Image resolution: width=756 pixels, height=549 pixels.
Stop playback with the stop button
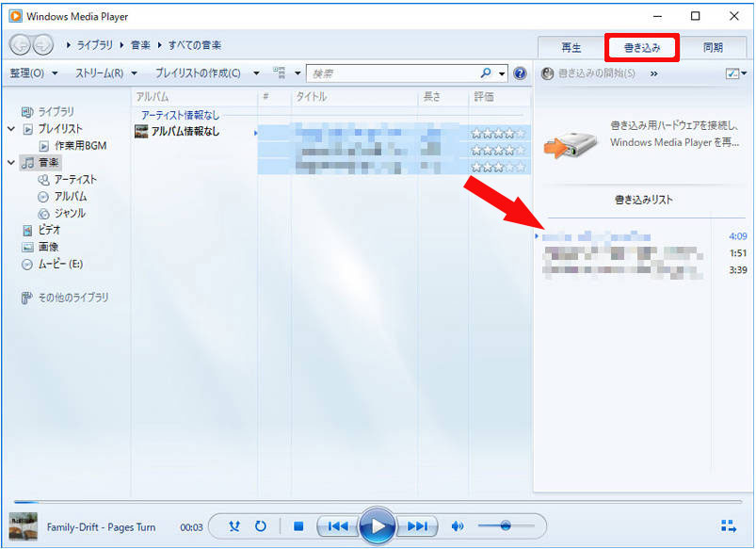pyautogui.click(x=298, y=526)
